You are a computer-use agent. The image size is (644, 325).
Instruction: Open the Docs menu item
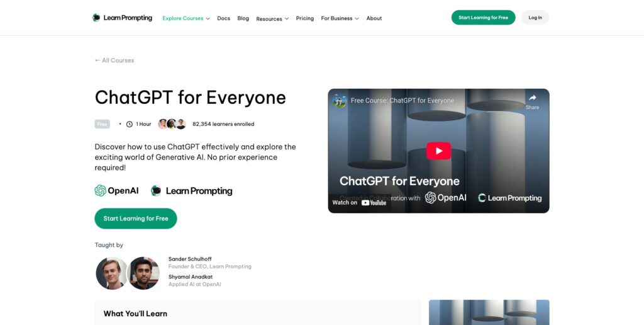[x=223, y=18]
